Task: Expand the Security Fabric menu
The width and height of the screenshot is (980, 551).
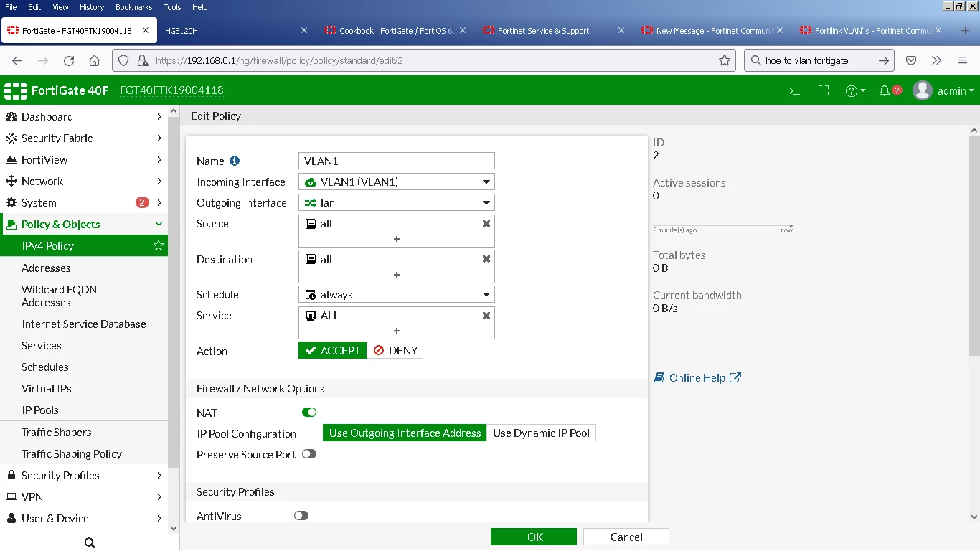Action: tap(84, 138)
